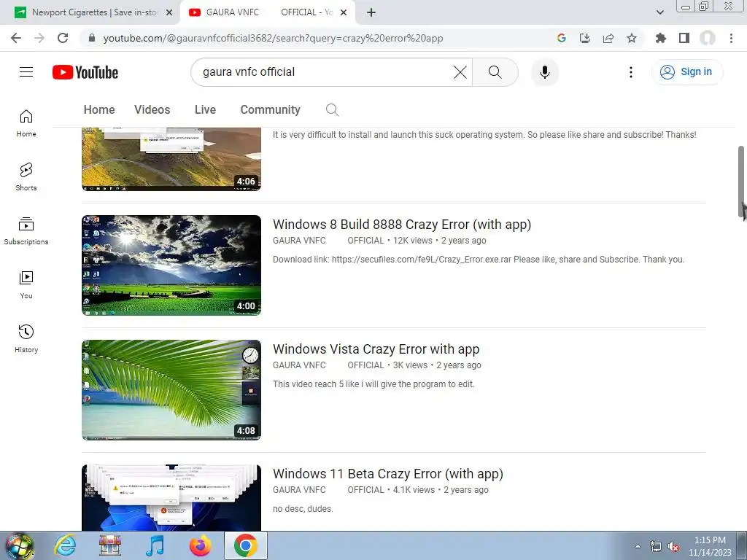Go to Home in the sidebar

(x=26, y=123)
